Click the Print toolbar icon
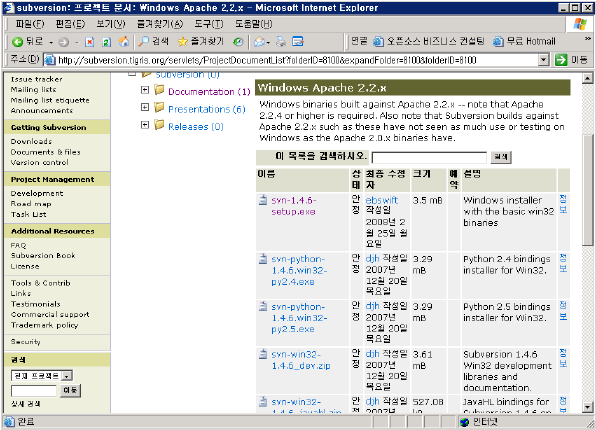This screenshot has width=596, height=430. (x=281, y=41)
